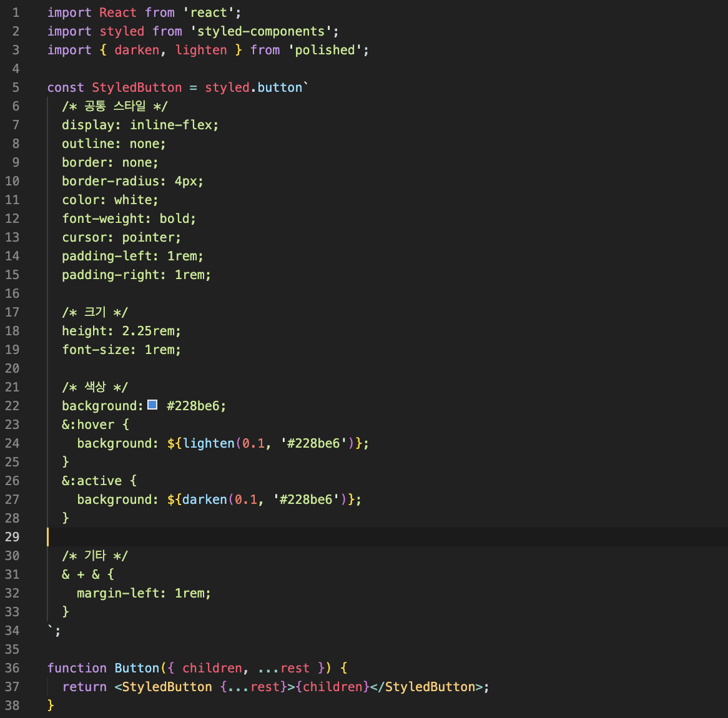Click the '/* 색상 */' comment
728x718 pixels.
tap(95, 387)
